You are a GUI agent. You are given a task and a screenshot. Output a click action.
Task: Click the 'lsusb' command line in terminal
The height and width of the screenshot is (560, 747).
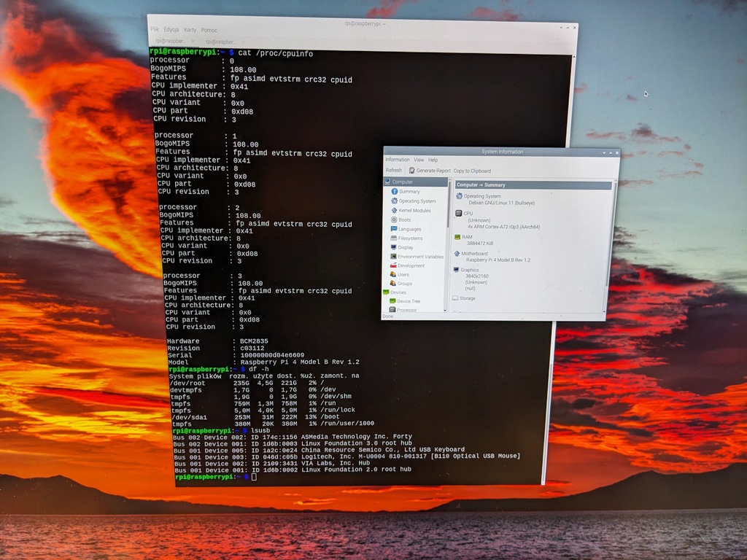(x=260, y=430)
